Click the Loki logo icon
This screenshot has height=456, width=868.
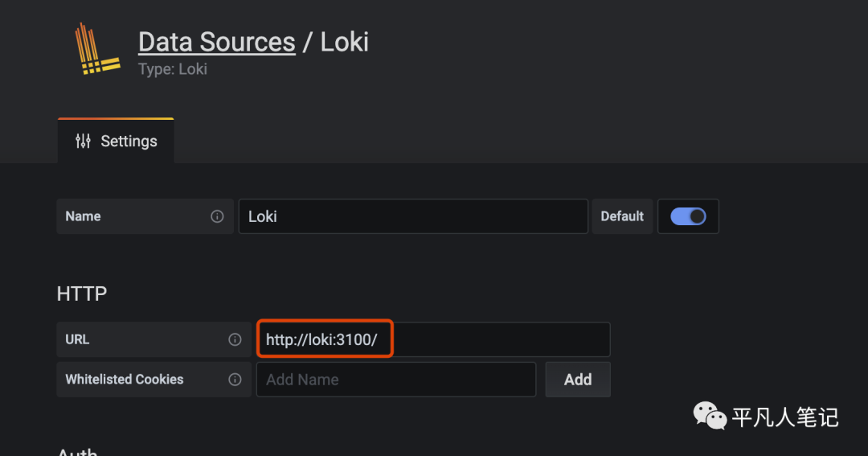point(96,50)
